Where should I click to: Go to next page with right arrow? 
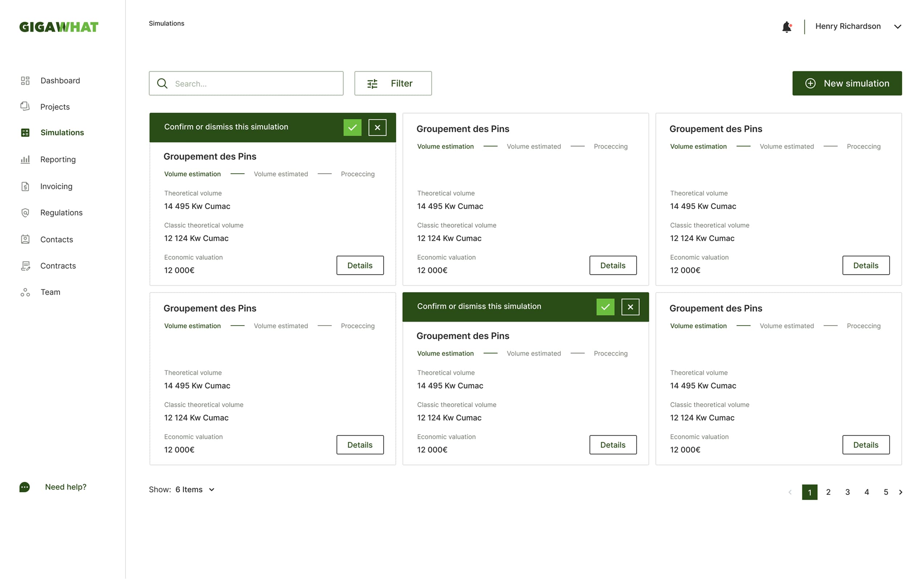(x=901, y=492)
